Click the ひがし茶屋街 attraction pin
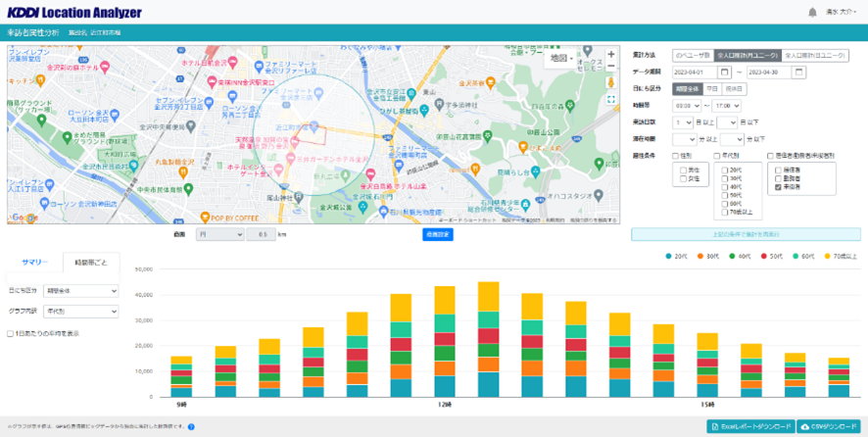 point(424,110)
